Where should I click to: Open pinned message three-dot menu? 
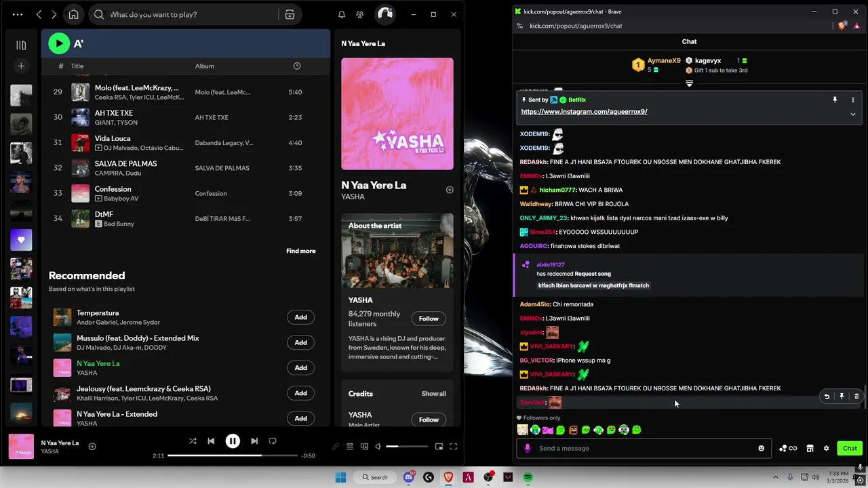pyautogui.click(x=853, y=100)
